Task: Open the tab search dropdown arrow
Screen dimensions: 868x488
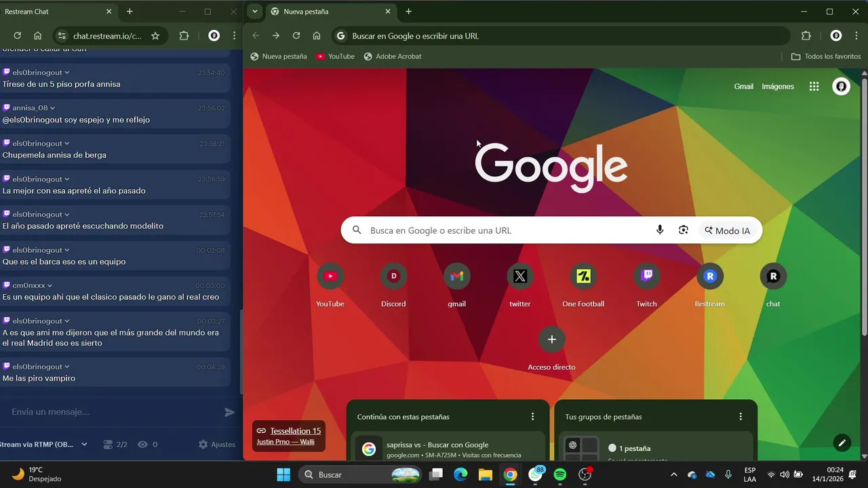Action: tap(254, 12)
